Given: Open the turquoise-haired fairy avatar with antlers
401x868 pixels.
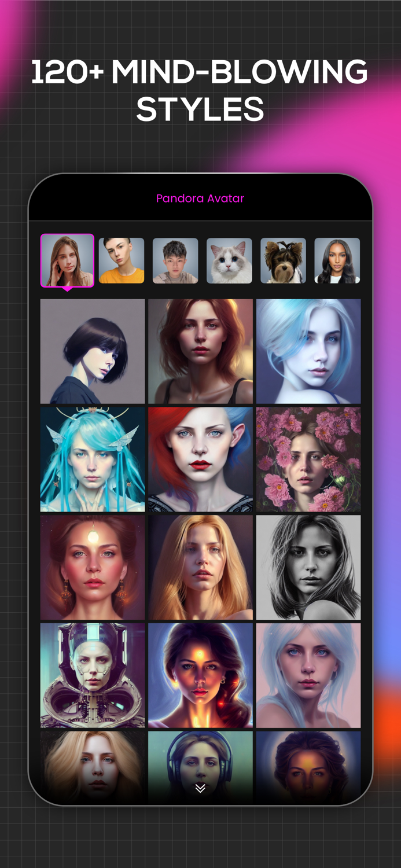Looking at the screenshot, I should point(93,459).
